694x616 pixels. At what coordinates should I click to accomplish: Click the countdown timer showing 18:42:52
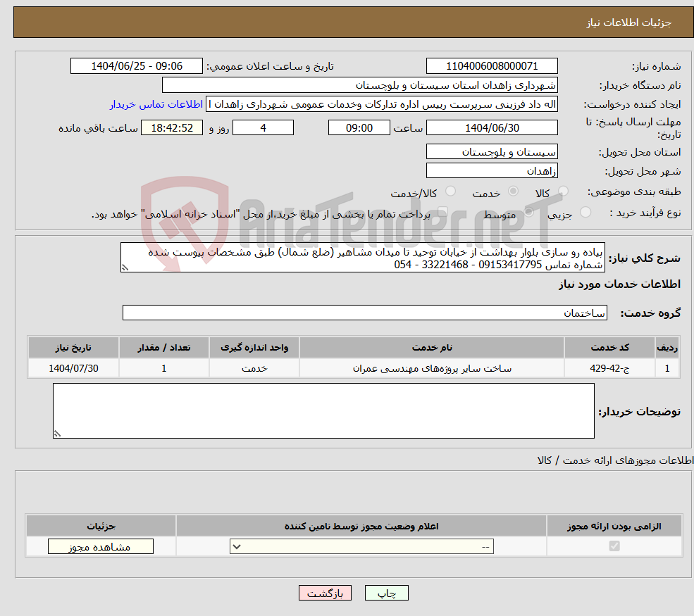click(173, 127)
